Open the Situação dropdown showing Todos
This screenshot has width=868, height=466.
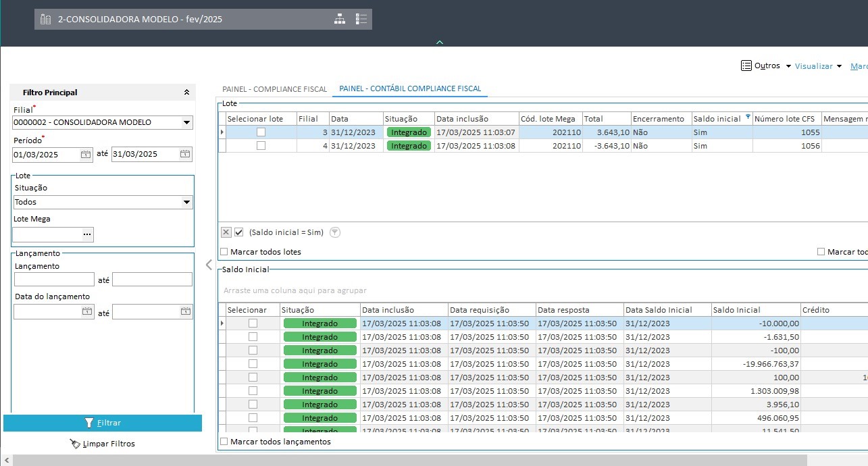pyautogui.click(x=186, y=202)
